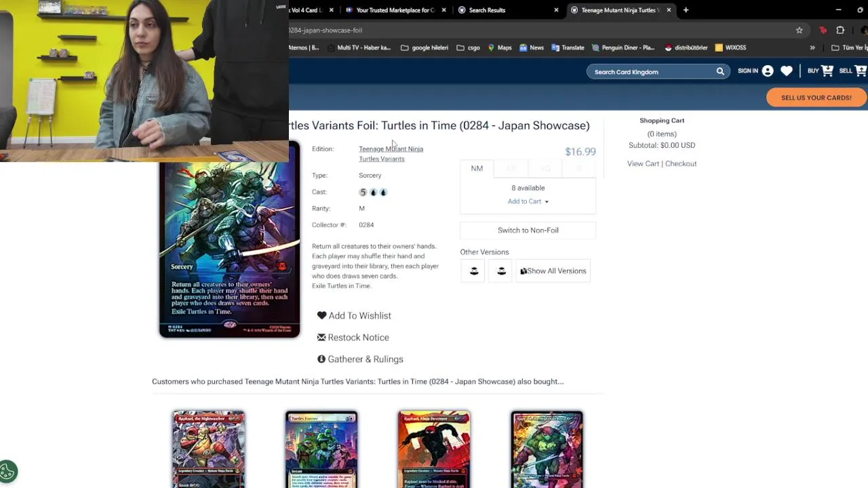The height and width of the screenshot is (488, 868).
Task: Click the Other Versions icon beside Show All Versions
Action: [500, 271]
